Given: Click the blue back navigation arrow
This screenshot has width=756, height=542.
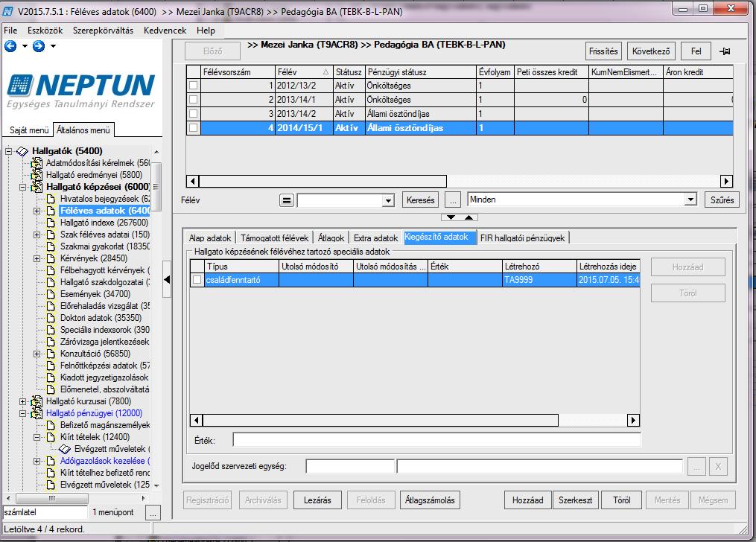Looking at the screenshot, I should click(x=10, y=46).
